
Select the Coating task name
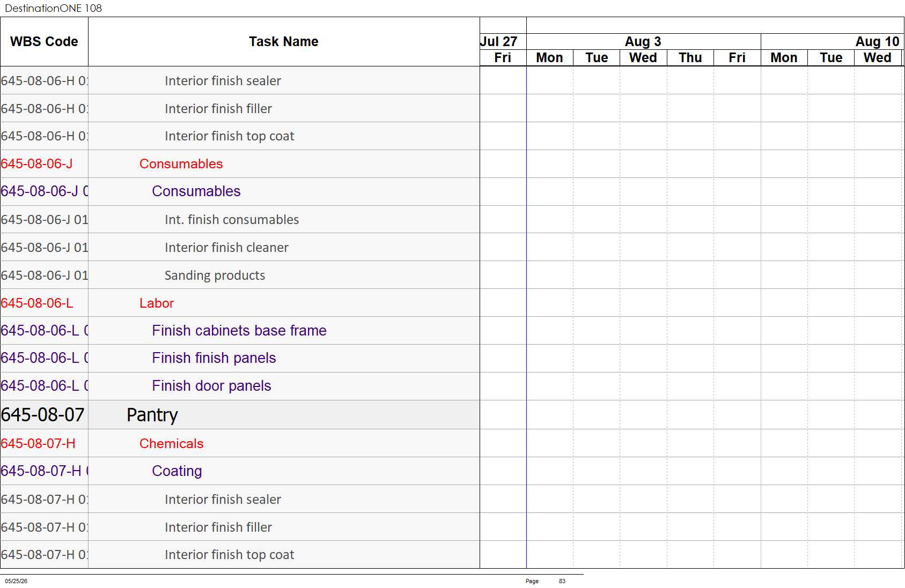pos(177,471)
